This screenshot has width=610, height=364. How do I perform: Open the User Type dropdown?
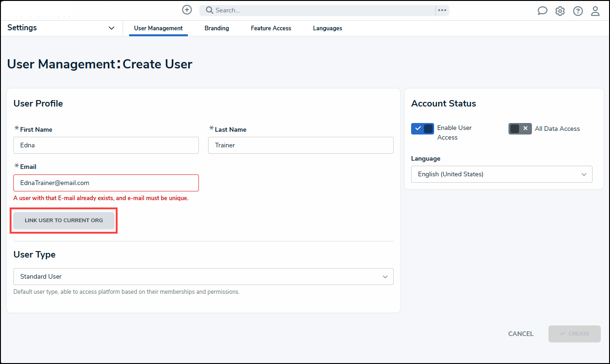pyautogui.click(x=203, y=276)
